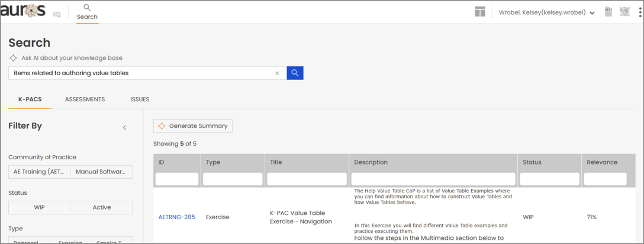This screenshot has height=244, width=644.
Task: Click the Status column filter box
Action: (x=549, y=179)
